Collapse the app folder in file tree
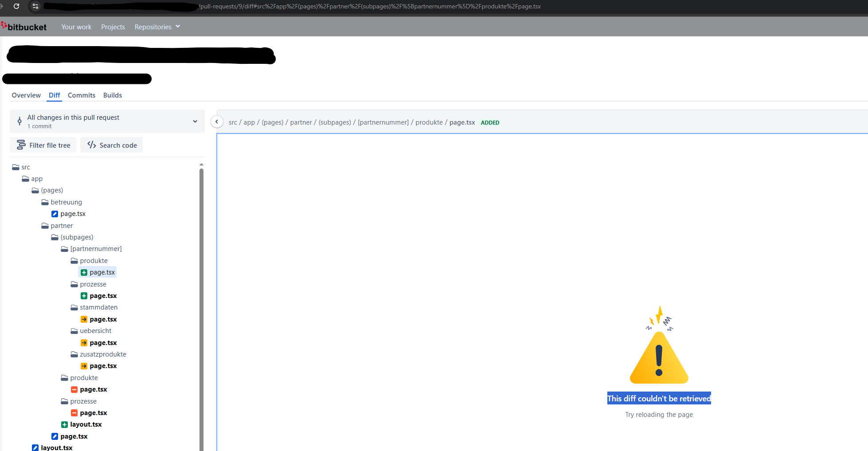 32,179
